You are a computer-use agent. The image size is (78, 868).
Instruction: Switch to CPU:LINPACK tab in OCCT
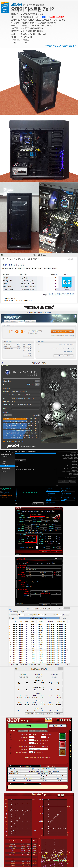pos(23,731)
